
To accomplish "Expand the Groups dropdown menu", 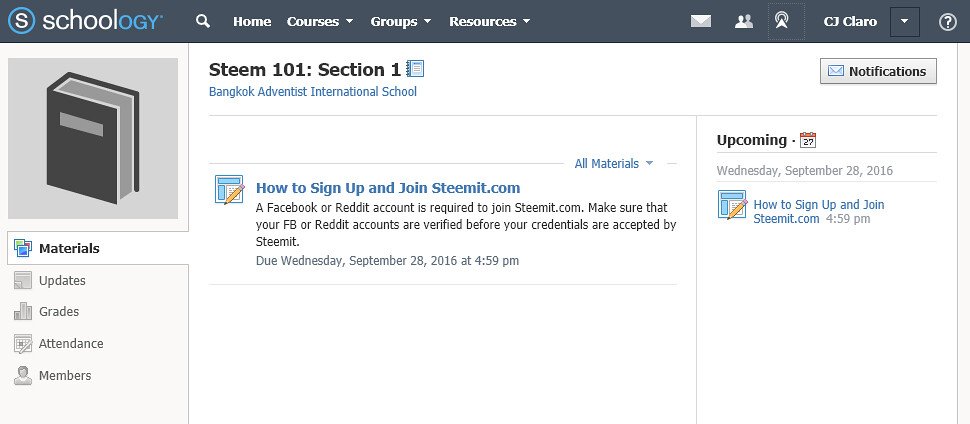I will 401,22.
